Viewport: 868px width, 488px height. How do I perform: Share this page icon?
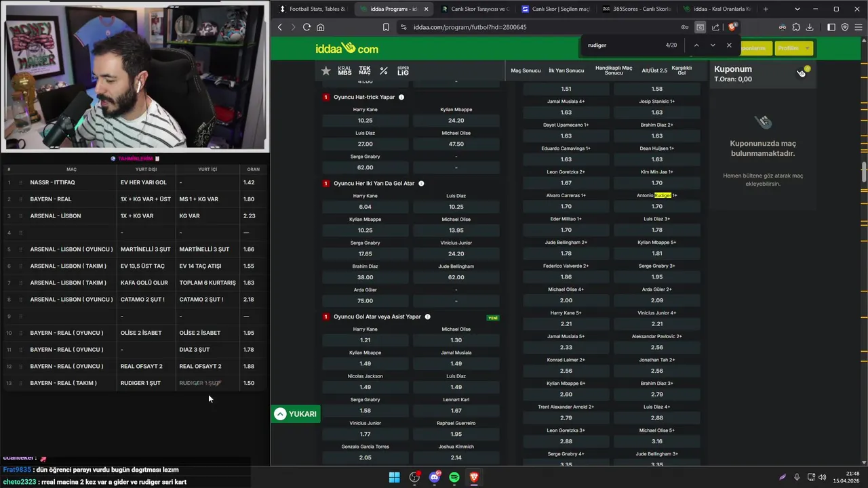pyautogui.click(x=715, y=27)
